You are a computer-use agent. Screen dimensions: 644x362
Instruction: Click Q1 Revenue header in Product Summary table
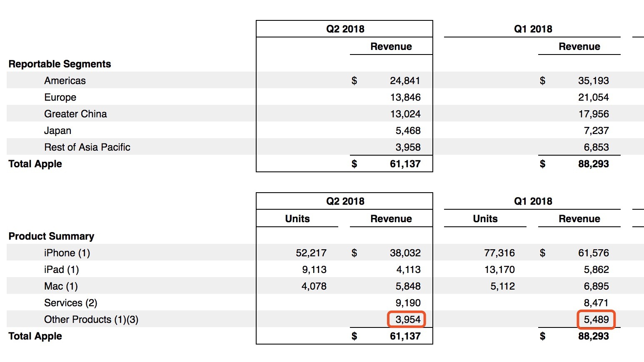click(x=579, y=219)
